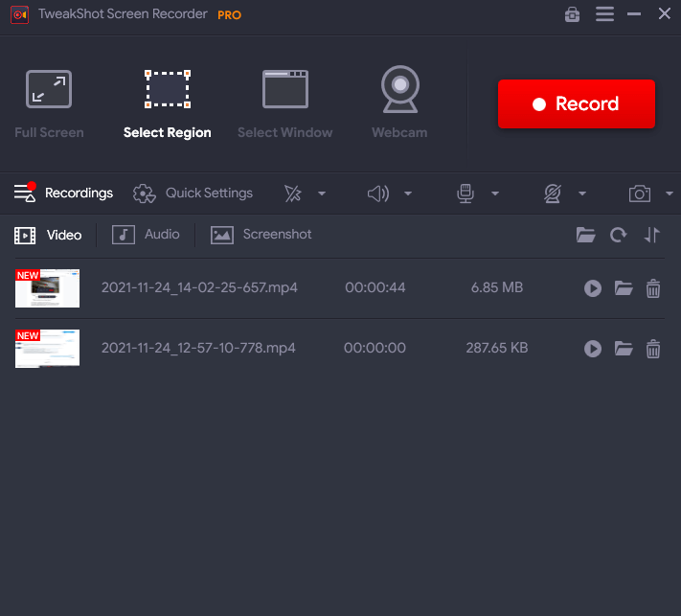Viewport: 681px width, 616px height.
Task: Play the 12-57-10-778.mp4 recording
Action: 593,349
